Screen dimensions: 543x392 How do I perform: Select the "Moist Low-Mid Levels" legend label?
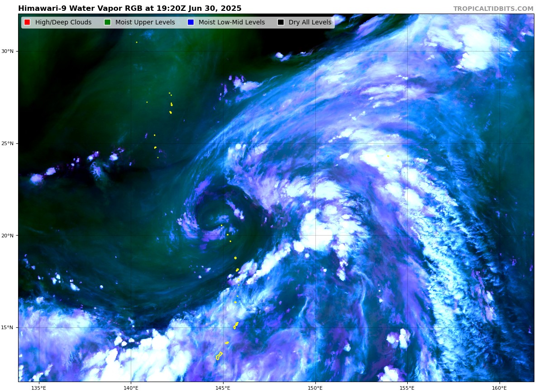coord(232,23)
